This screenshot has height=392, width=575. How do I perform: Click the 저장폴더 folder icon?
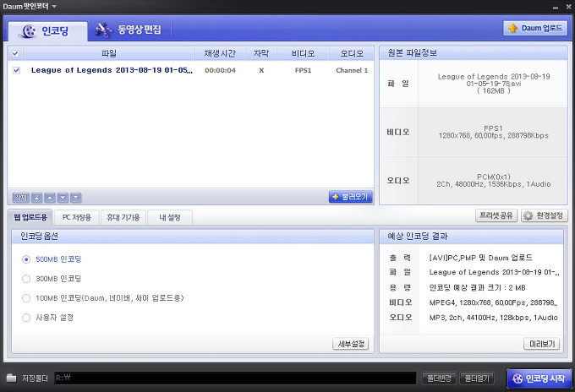coord(12,378)
